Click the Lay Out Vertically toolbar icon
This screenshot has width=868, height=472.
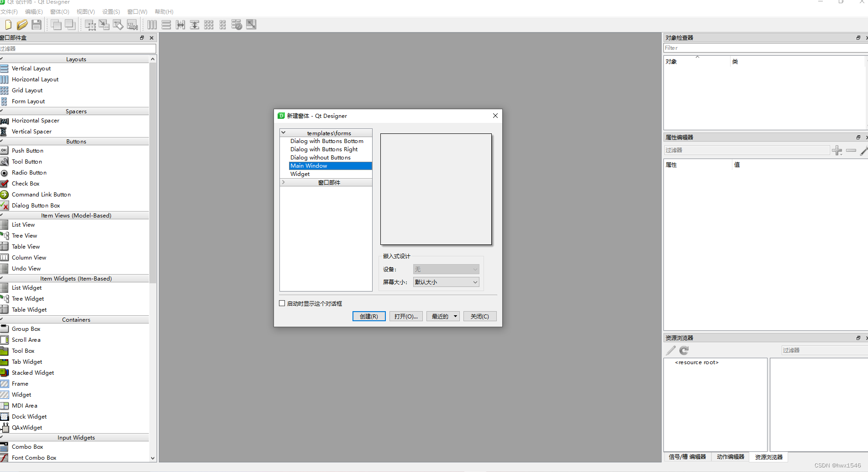166,25
